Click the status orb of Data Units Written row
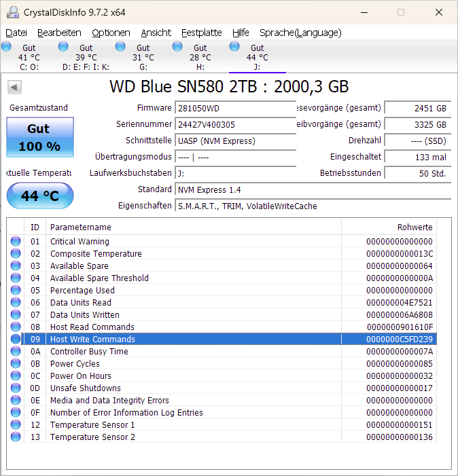 (16, 314)
